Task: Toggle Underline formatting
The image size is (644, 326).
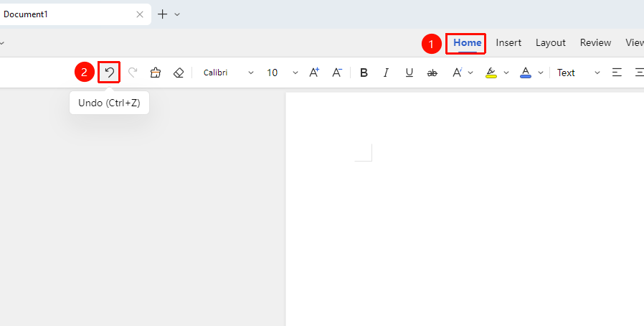Action: [x=409, y=73]
